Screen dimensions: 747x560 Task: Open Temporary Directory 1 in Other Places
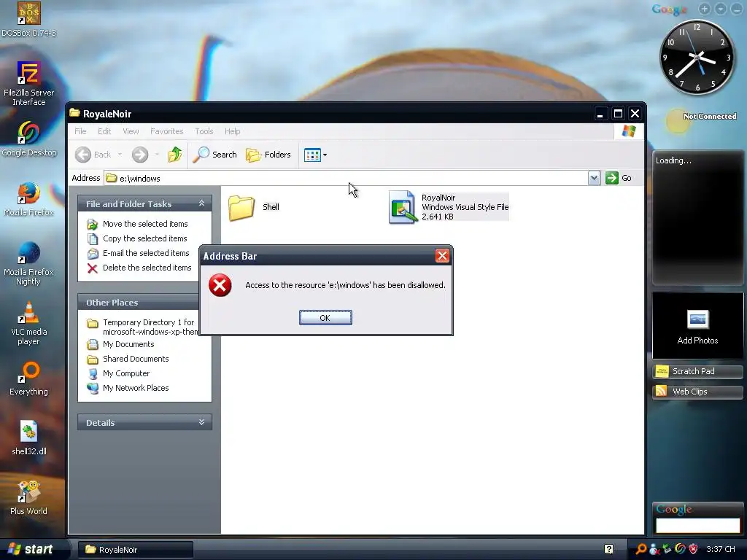coord(150,327)
